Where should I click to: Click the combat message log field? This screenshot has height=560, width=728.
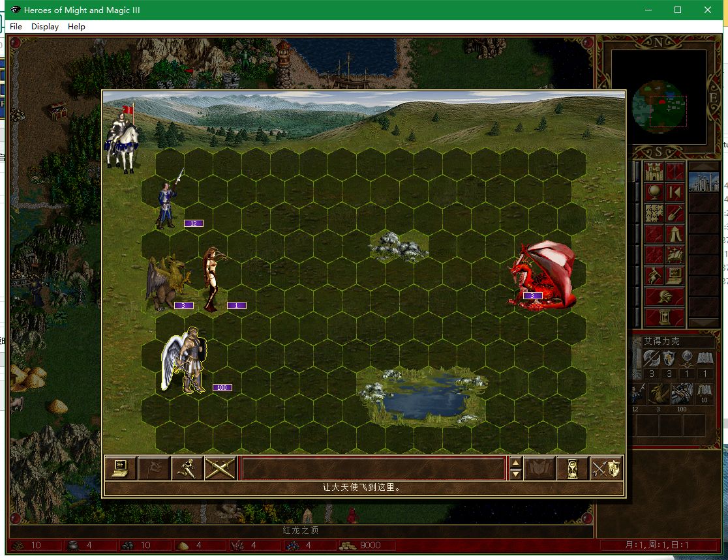point(373,467)
